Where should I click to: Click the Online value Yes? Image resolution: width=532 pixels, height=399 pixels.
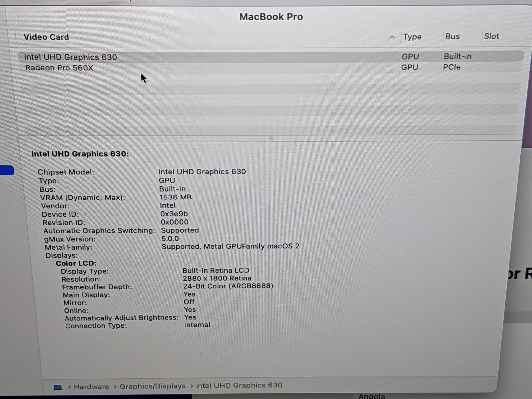click(190, 309)
